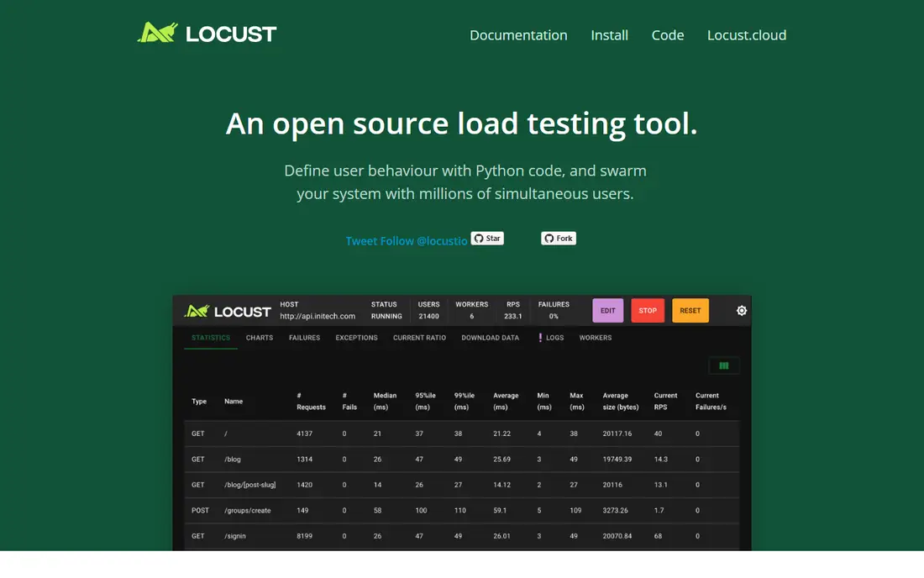This screenshot has width=924, height=578.
Task: Click the average value 25.69
Action: click(502, 460)
